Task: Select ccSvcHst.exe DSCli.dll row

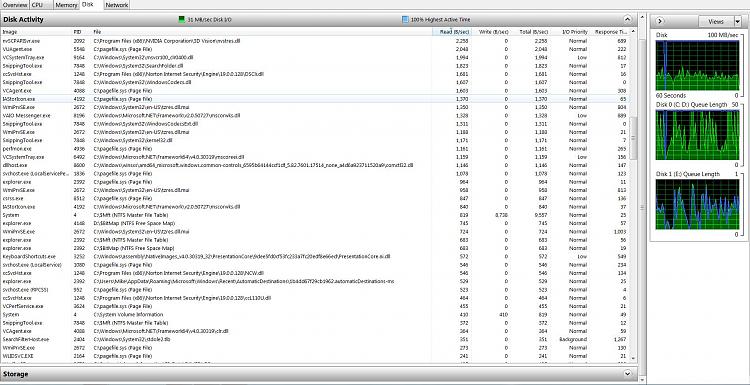Action: 315,74
